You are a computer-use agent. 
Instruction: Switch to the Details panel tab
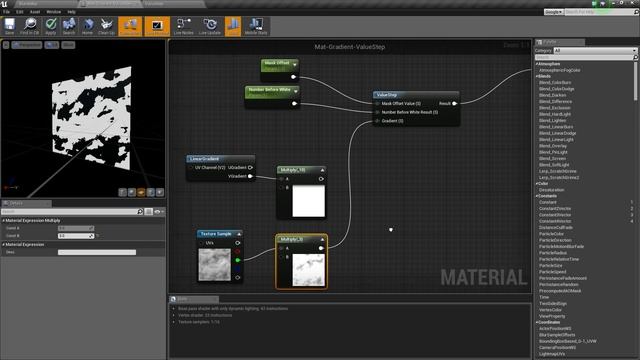tap(27, 203)
